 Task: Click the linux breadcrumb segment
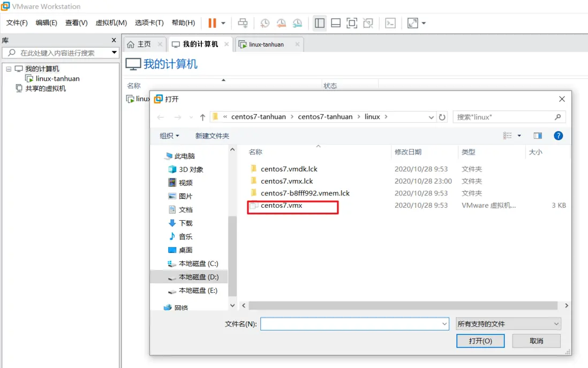[372, 117]
